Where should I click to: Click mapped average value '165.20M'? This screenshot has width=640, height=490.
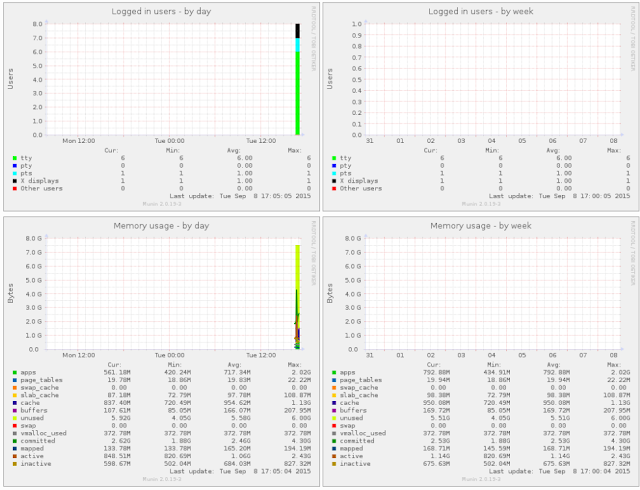[237, 448]
